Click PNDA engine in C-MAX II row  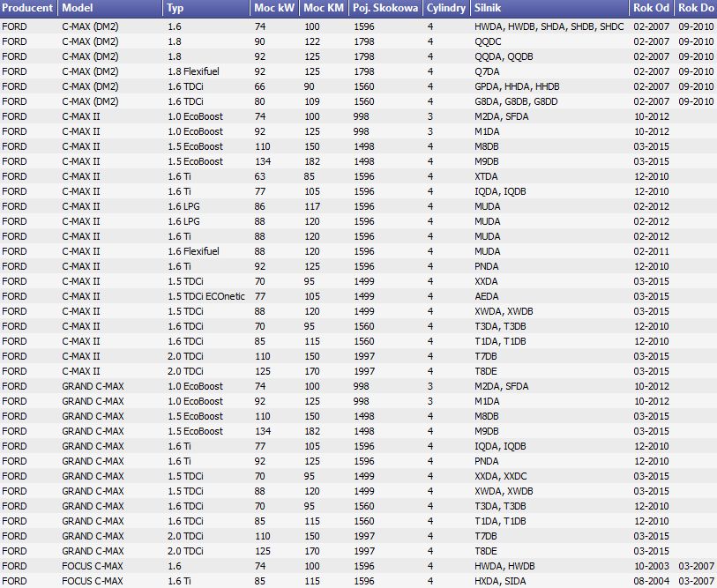487,266
